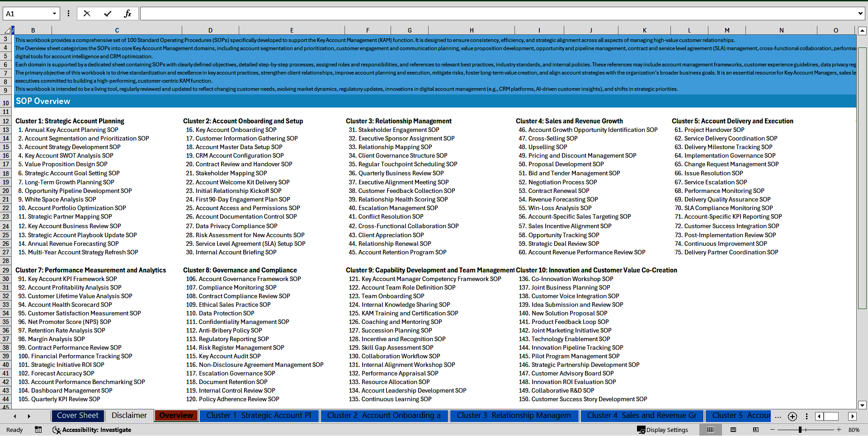Switch to Normal view
The height and width of the screenshot is (436, 868).
(x=710, y=430)
